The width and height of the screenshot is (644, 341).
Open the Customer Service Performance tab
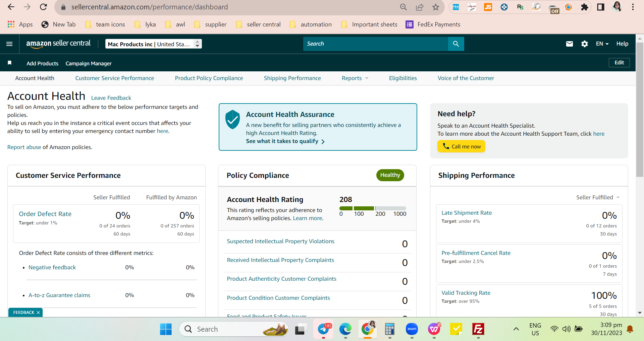pos(115,78)
